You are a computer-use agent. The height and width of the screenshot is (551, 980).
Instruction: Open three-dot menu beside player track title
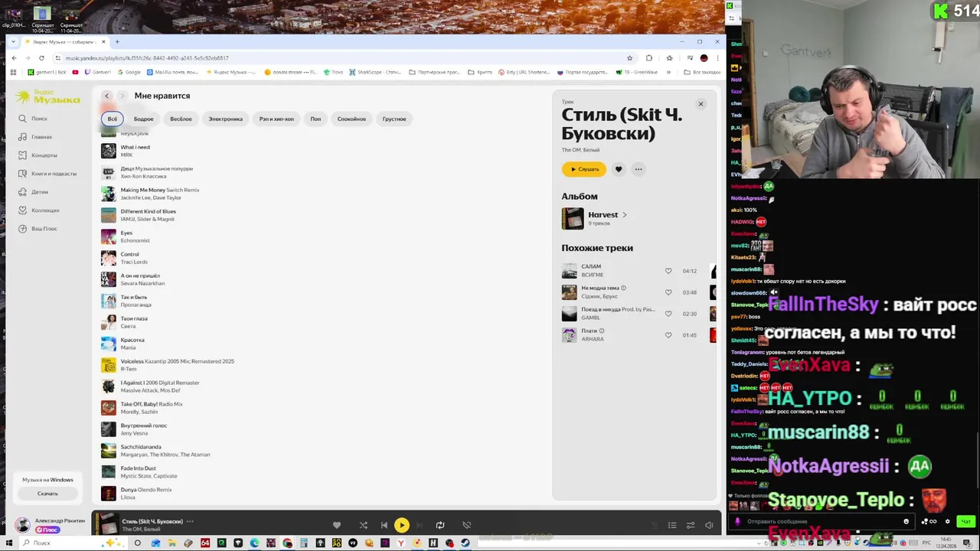click(190, 521)
